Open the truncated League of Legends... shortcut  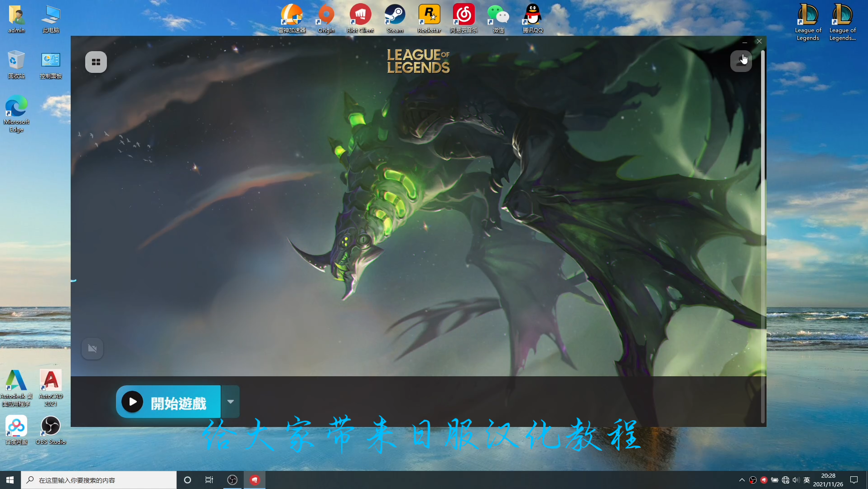[x=843, y=23]
